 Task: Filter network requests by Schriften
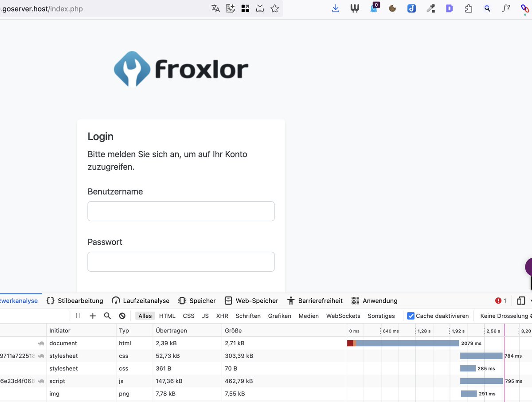[248, 316]
